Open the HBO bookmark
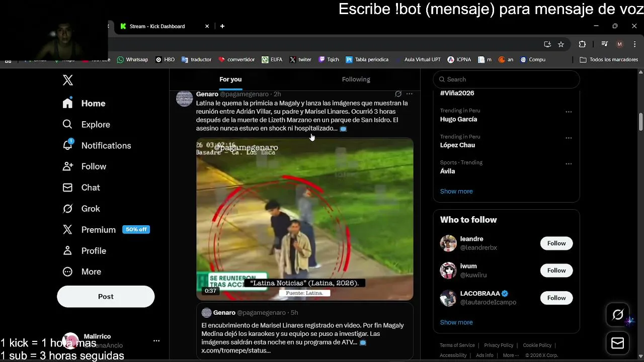The image size is (644, 362). pos(165,59)
